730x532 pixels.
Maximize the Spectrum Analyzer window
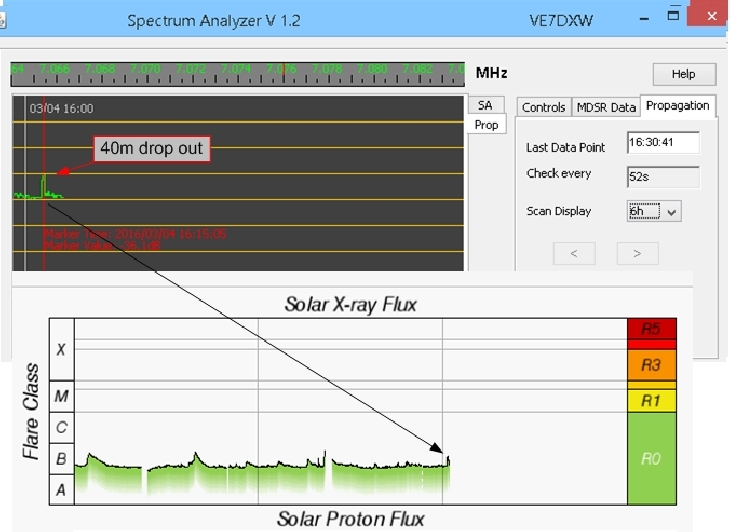coord(674,18)
